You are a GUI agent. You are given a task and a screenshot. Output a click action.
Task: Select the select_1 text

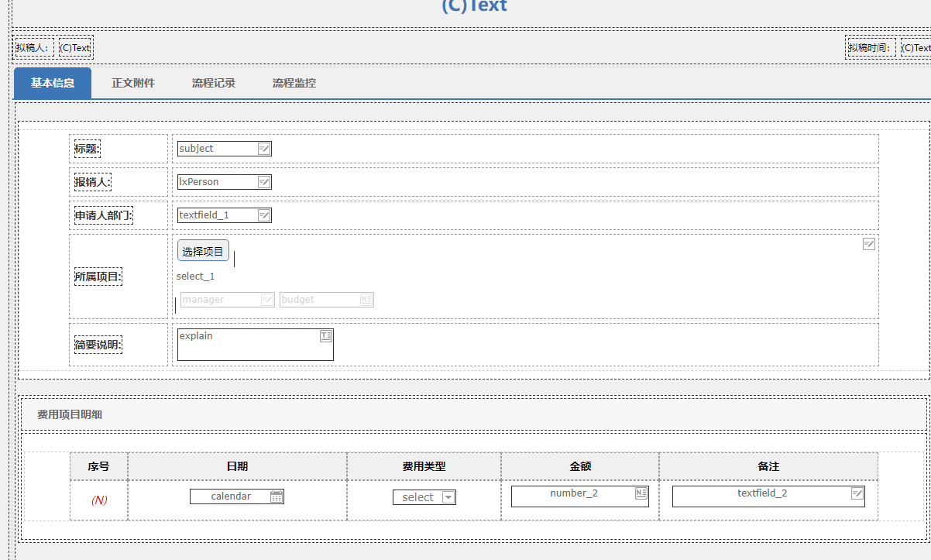coord(196,277)
